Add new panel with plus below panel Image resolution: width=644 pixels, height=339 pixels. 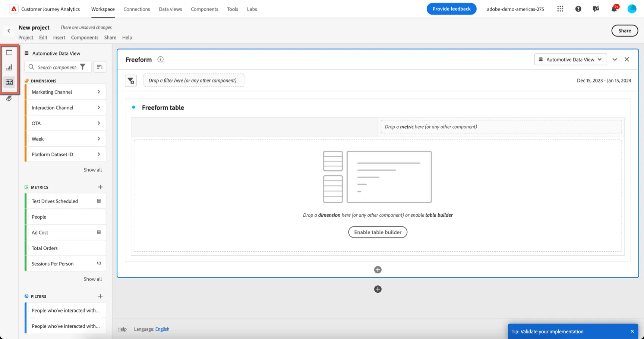tap(378, 289)
